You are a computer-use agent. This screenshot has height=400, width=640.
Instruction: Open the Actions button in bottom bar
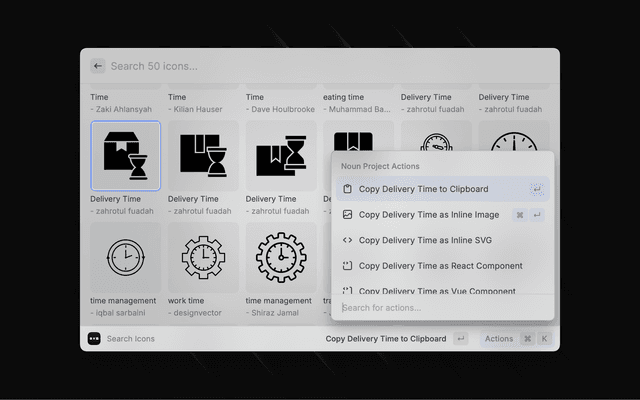pyautogui.click(x=499, y=339)
